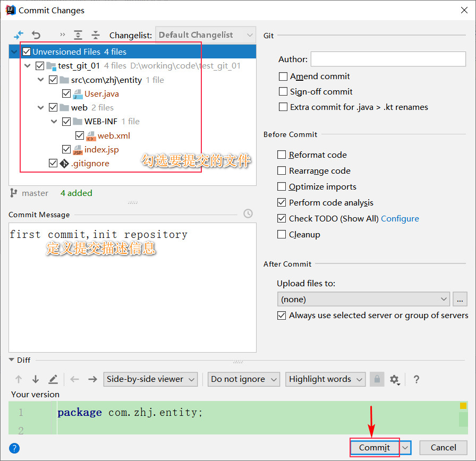Click the Show Diff arrows icon

point(19,35)
